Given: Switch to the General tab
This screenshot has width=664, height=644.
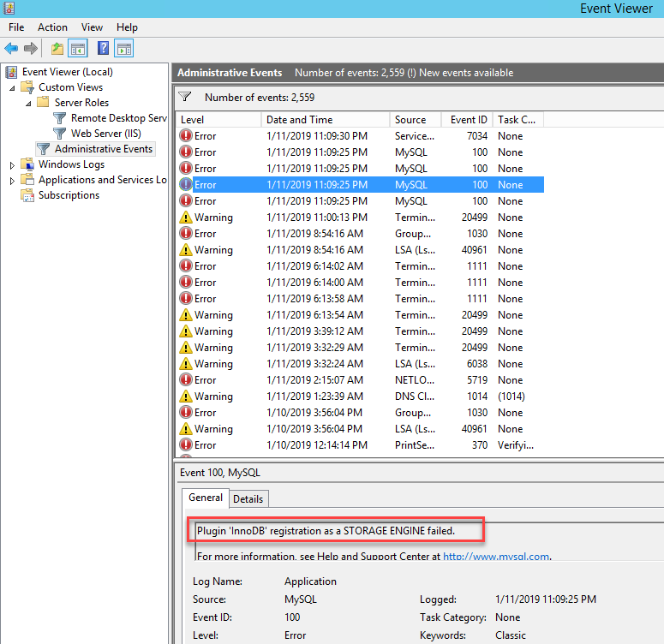Looking at the screenshot, I should (206, 498).
